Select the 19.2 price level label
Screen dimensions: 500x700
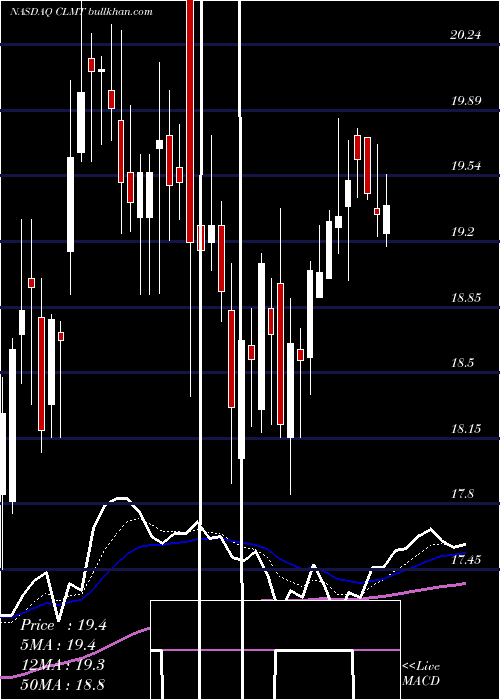(462, 232)
